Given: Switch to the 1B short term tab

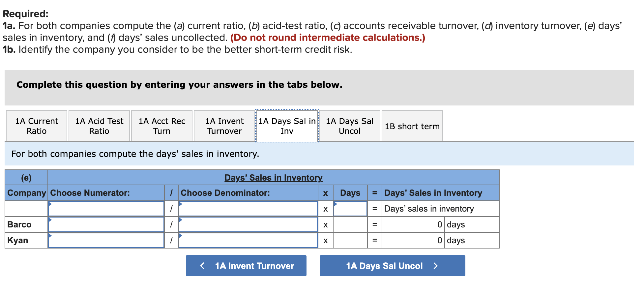Looking at the screenshot, I should click(x=412, y=126).
